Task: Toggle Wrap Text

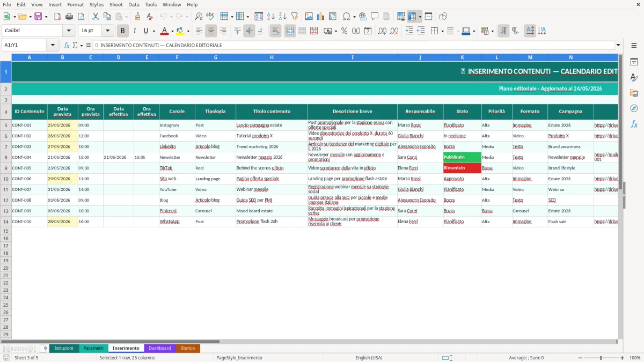Action: (275, 31)
